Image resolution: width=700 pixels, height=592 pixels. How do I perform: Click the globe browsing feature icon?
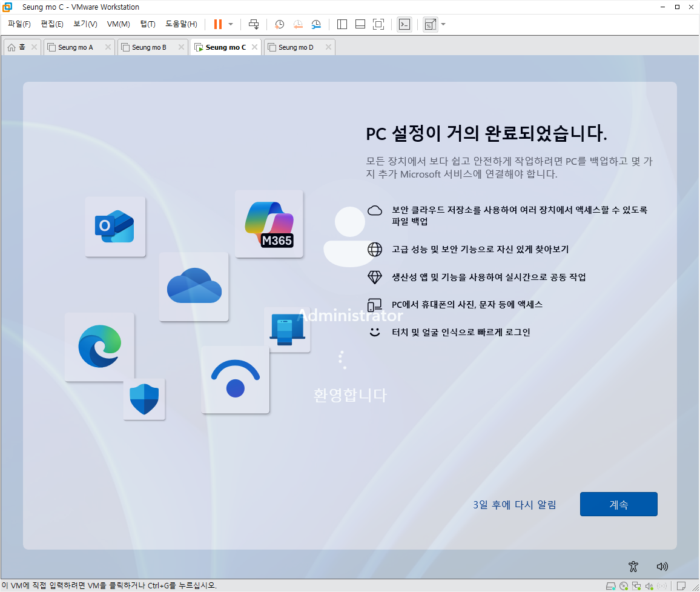tap(375, 249)
